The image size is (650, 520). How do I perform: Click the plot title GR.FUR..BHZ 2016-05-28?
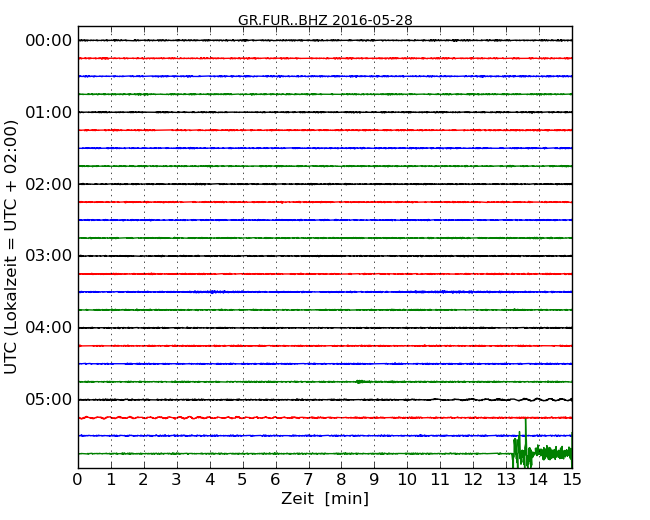coord(325,20)
